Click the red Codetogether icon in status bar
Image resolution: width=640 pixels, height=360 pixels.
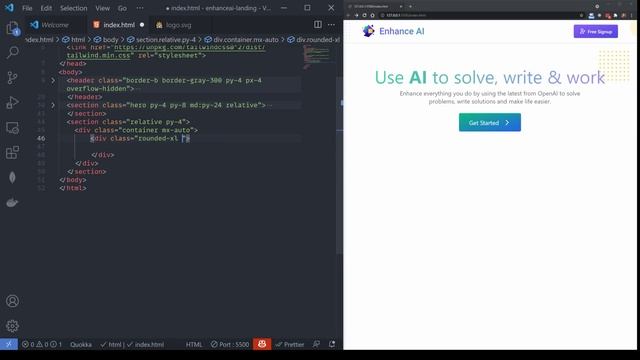coord(262,344)
